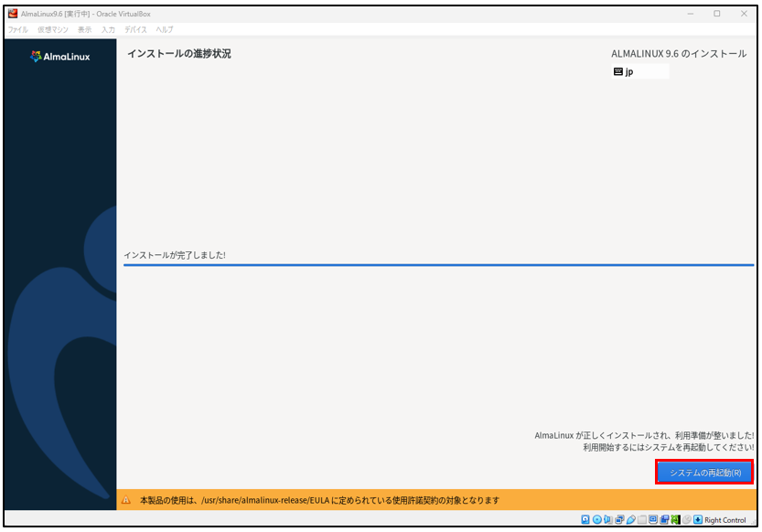762x532 pixels.
Task: Click the green CPU virtualization status icon
Action: (x=675, y=520)
